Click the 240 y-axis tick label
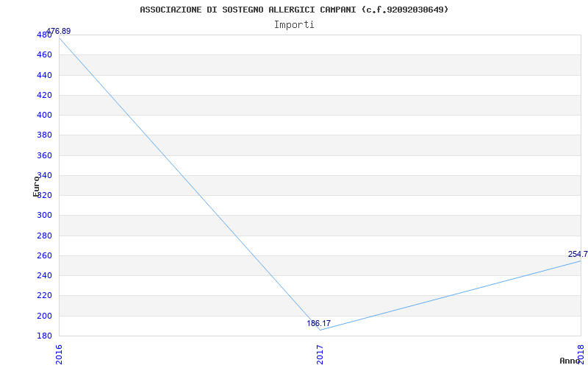 click(x=44, y=275)
